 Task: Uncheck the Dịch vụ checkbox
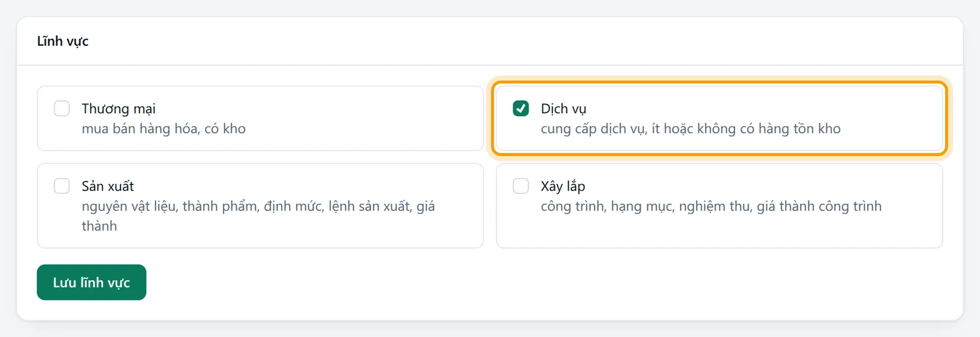(x=521, y=108)
